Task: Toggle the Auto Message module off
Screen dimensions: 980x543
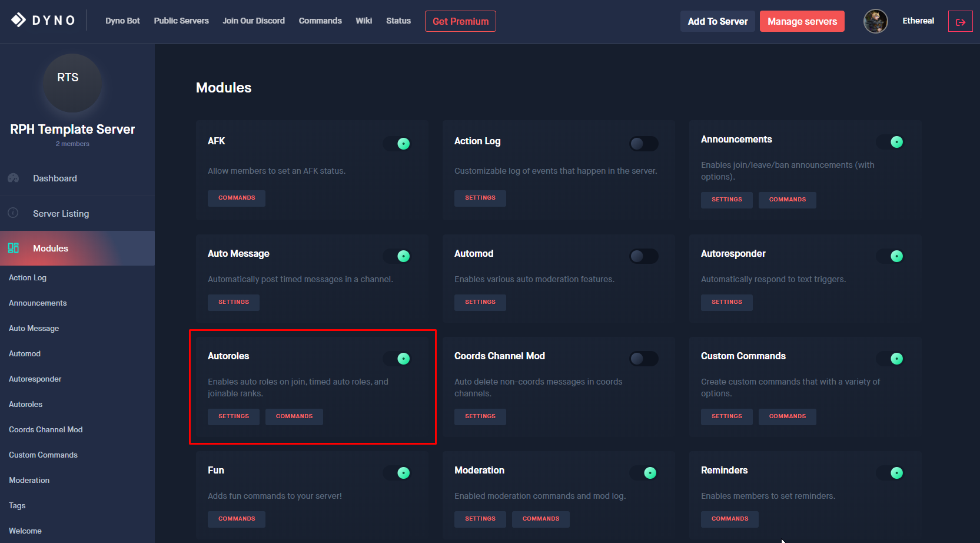Action: click(x=397, y=256)
